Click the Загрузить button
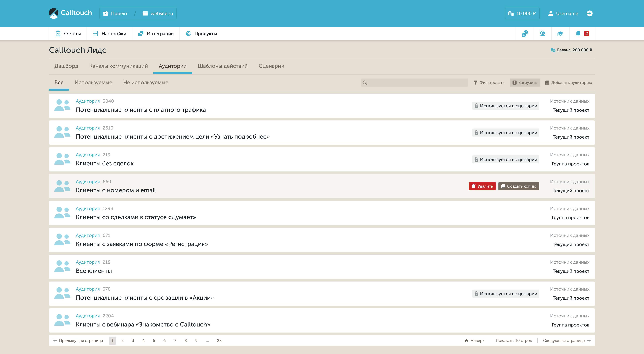This screenshot has height=354, width=644. 525,83
